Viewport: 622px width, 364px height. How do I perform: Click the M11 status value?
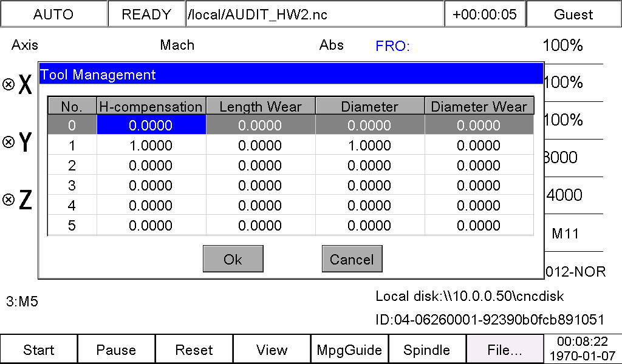(x=566, y=234)
